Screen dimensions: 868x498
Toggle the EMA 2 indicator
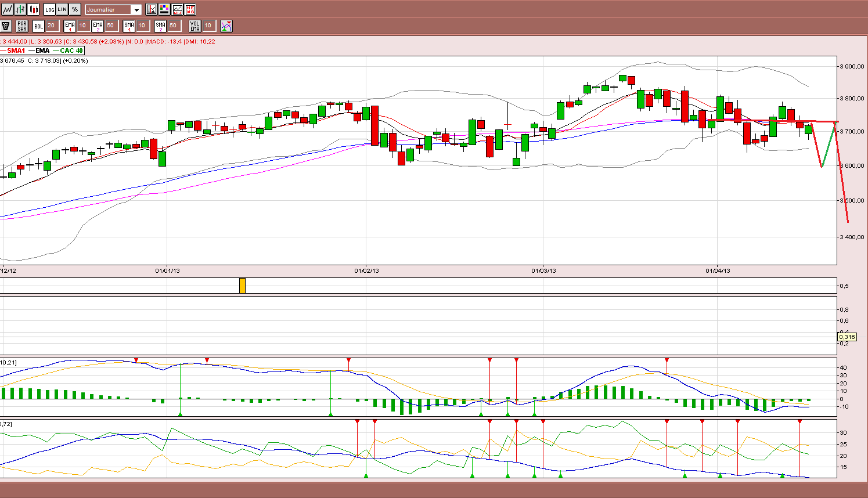tap(98, 26)
